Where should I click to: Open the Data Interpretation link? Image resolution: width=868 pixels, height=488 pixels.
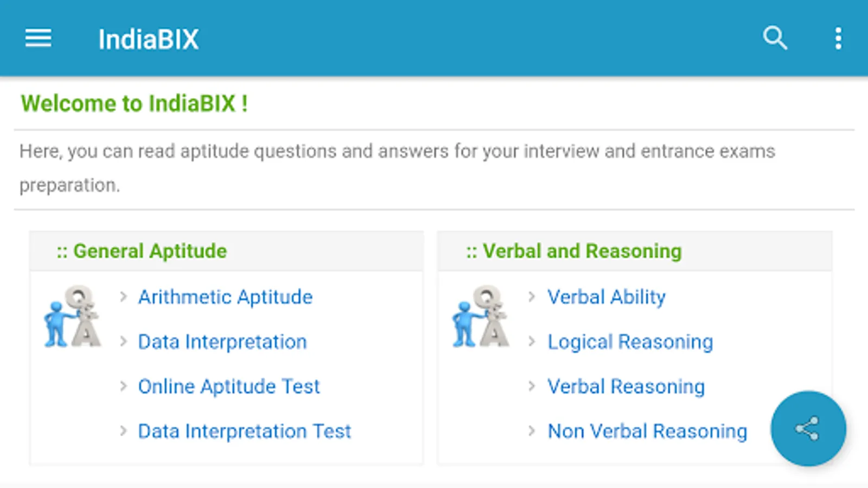click(222, 342)
